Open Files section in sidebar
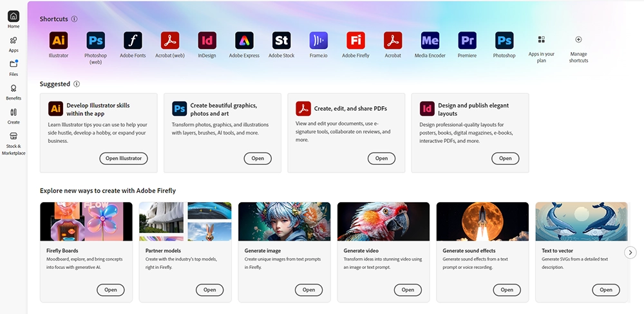Image resolution: width=644 pixels, height=314 pixels. point(14,68)
